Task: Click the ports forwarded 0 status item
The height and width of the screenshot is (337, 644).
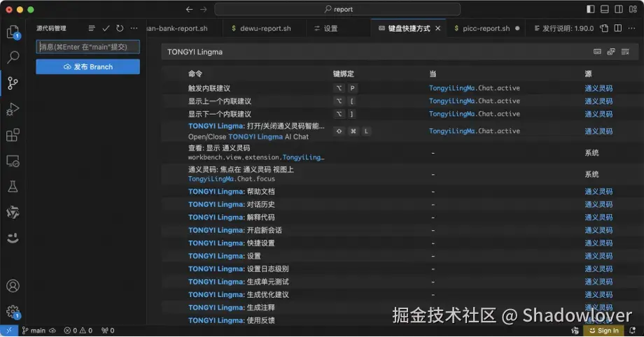Action: coord(108,331)
